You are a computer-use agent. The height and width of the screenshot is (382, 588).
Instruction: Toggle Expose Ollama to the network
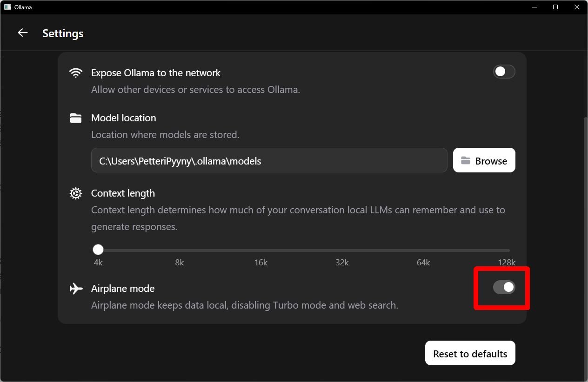tap(504, 72)
